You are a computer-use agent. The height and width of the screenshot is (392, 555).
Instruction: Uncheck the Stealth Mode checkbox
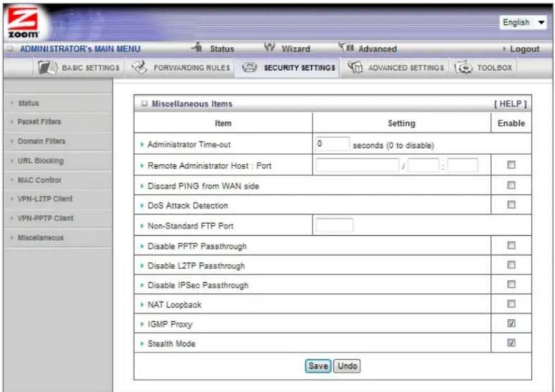511,343
